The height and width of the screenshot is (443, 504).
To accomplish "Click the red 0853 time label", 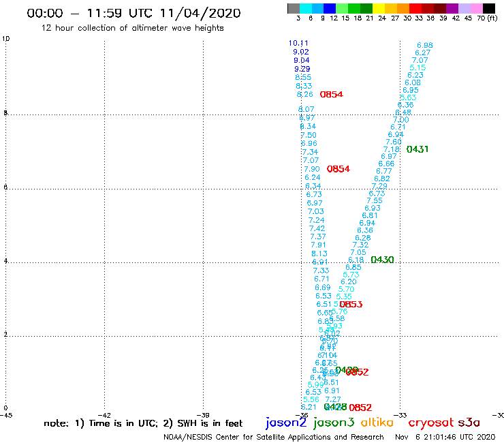I will coord(351,305).
